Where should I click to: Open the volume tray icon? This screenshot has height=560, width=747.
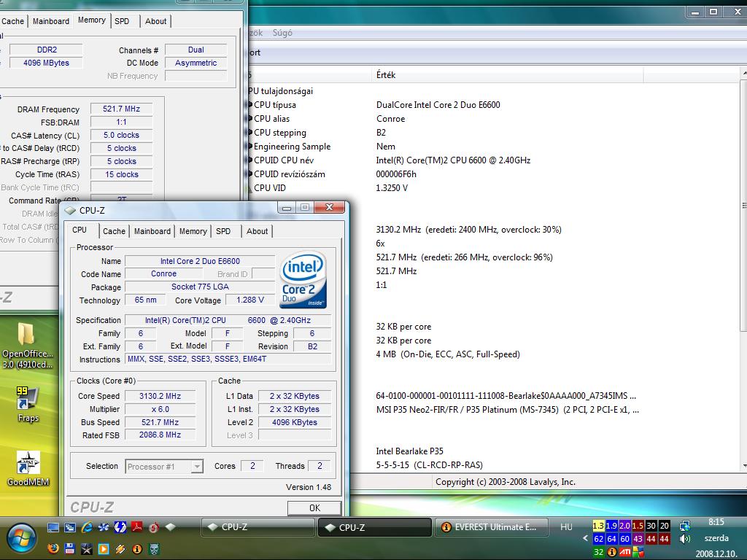click(x=685, y=539)
